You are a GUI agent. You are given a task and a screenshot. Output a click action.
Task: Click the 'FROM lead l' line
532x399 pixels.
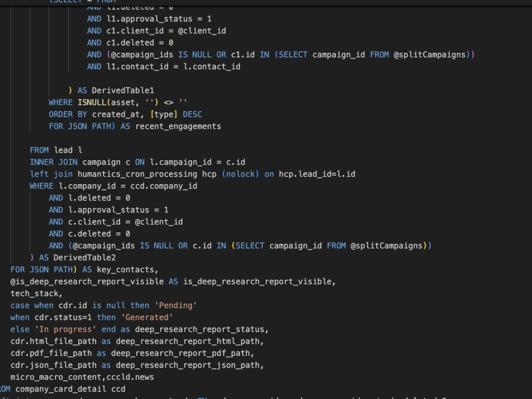point(56,151)
